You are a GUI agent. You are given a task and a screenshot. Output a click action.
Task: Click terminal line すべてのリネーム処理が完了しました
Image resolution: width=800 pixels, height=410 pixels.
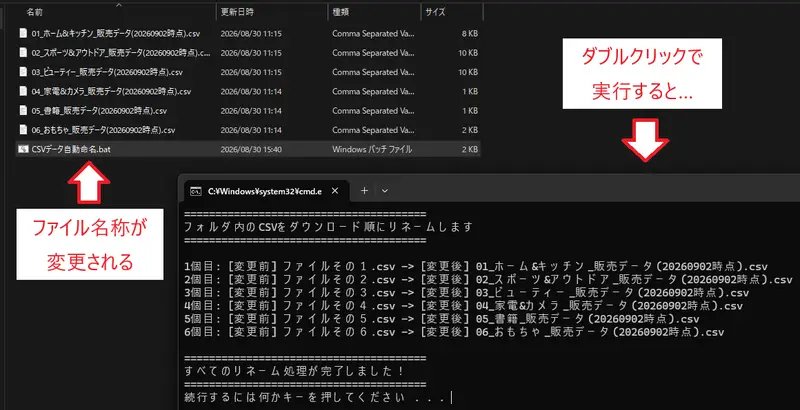coord(294,371)
